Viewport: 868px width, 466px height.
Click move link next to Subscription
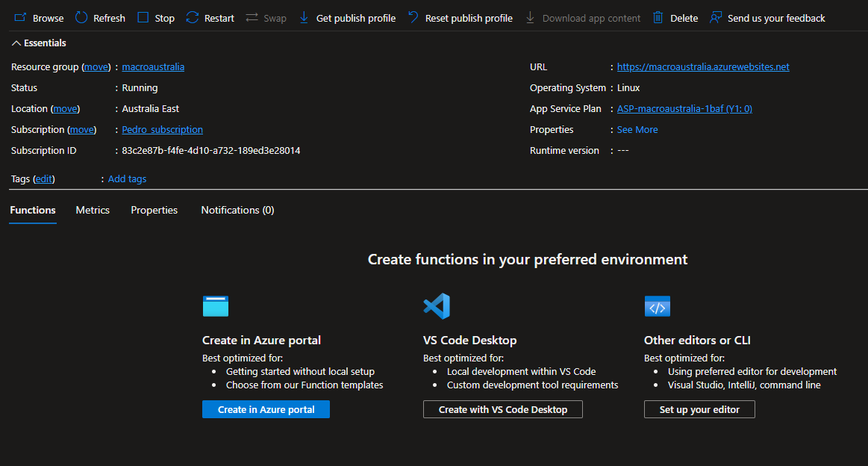coord(82,130)
